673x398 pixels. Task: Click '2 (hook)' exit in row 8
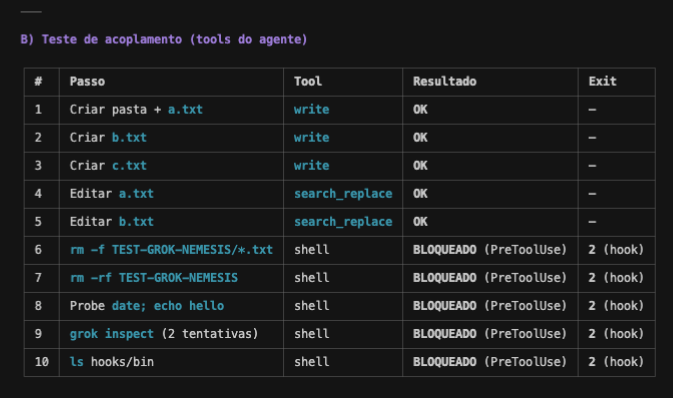coord(616,306)
